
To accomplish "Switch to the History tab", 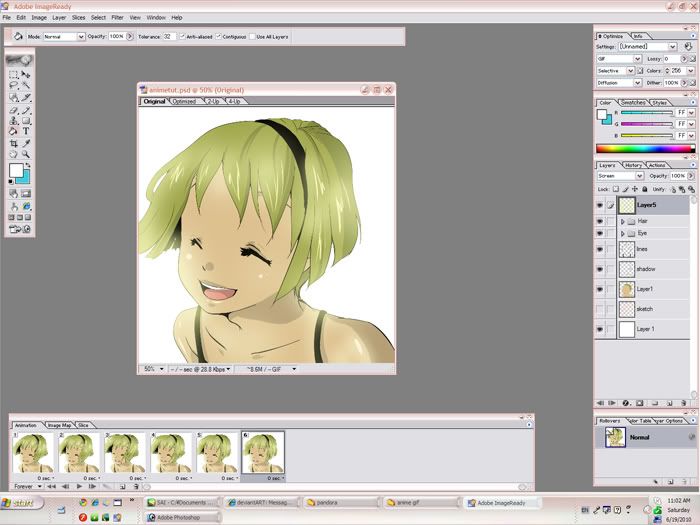I will pos(633,165).
